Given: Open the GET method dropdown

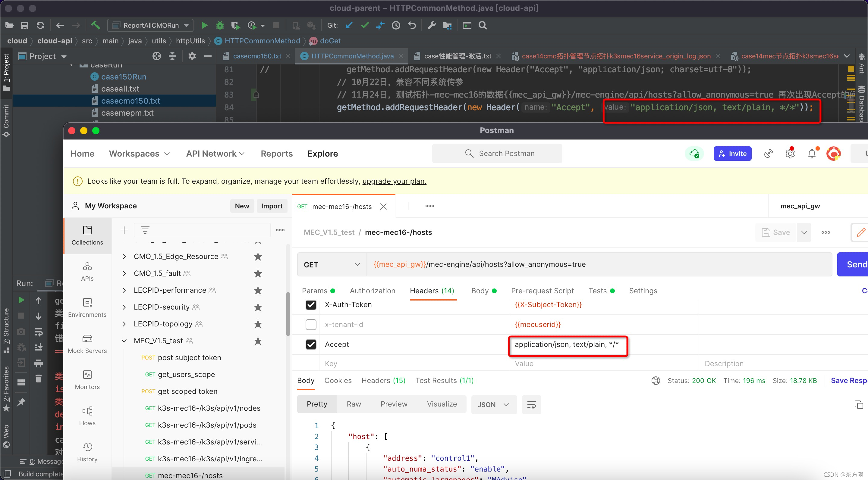Looking at the screenshot, I should (x=331, y=265).
